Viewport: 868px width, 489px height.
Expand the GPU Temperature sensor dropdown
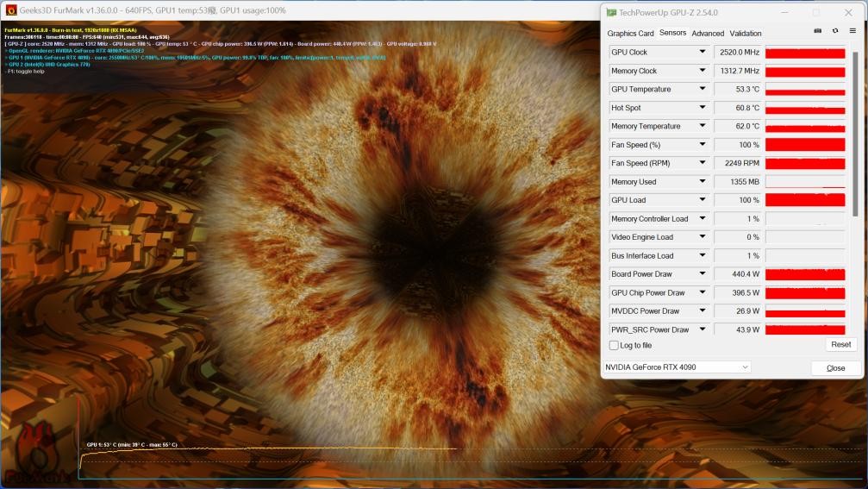(703, 90)
